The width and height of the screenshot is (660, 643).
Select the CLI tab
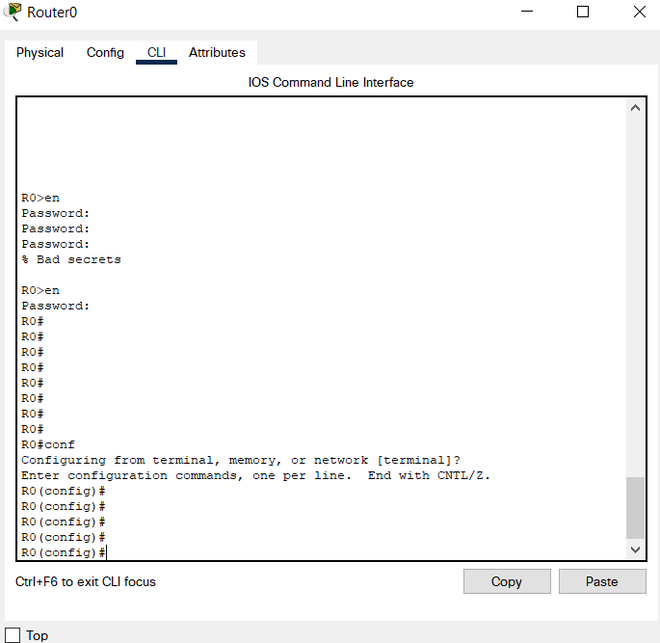pos(157,52)
